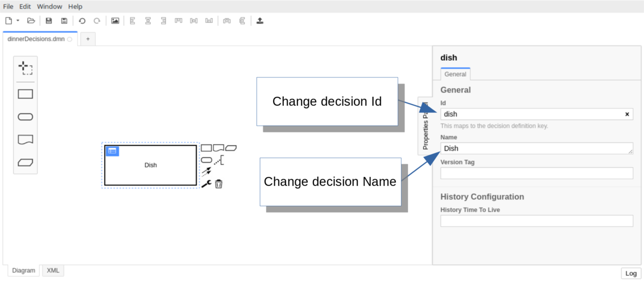Export diagram as image from the toolbar
This screenshot has width=644, height=282.
115,21
